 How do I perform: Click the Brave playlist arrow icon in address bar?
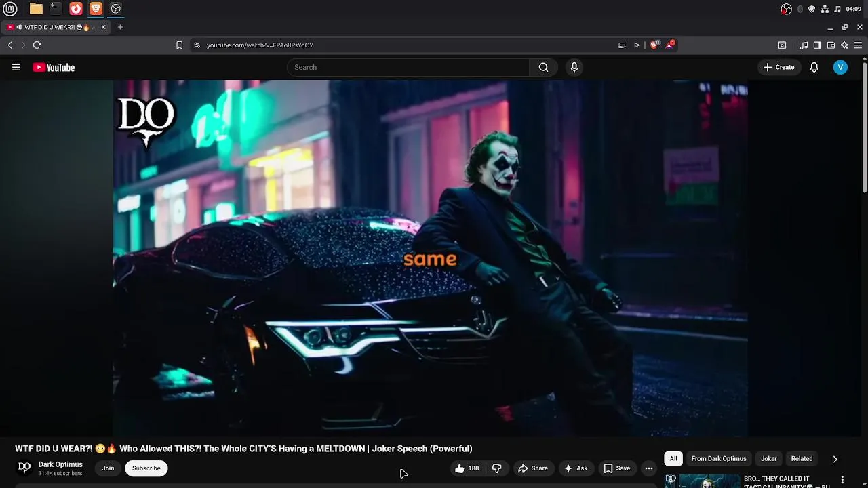[x=637, y=45]
